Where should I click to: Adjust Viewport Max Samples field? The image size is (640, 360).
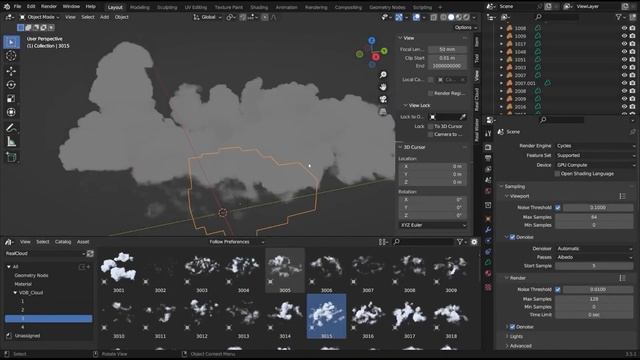pyautogui.click(x=594, y=218)
